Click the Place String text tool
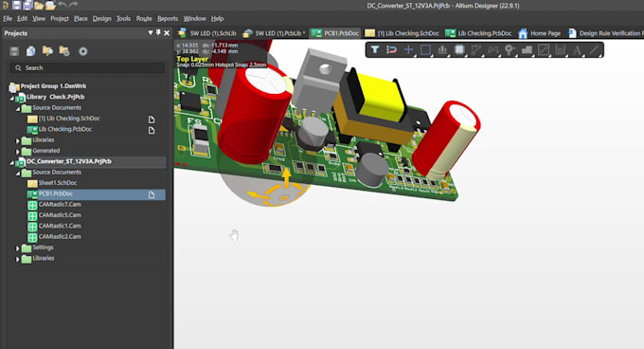 (577, 49)
